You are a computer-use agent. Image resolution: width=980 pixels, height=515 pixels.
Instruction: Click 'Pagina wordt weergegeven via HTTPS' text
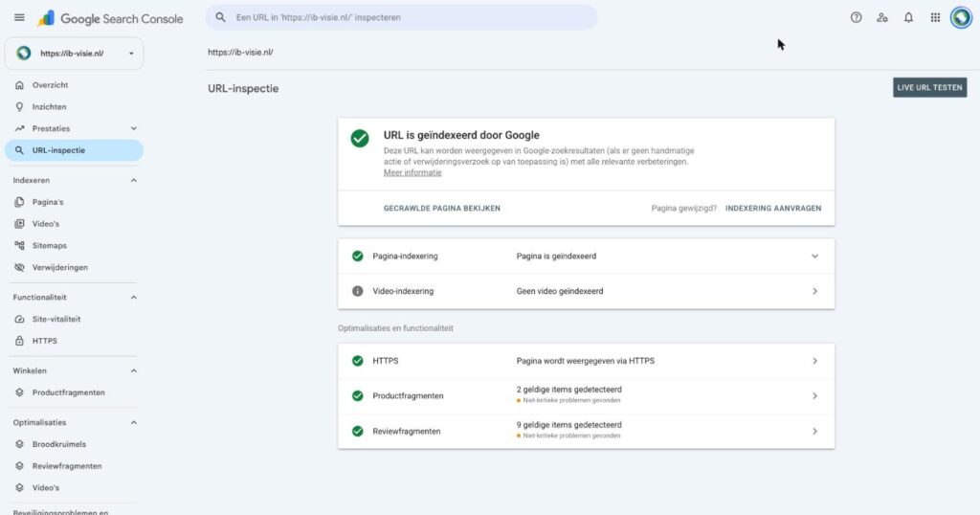[586, 361]
